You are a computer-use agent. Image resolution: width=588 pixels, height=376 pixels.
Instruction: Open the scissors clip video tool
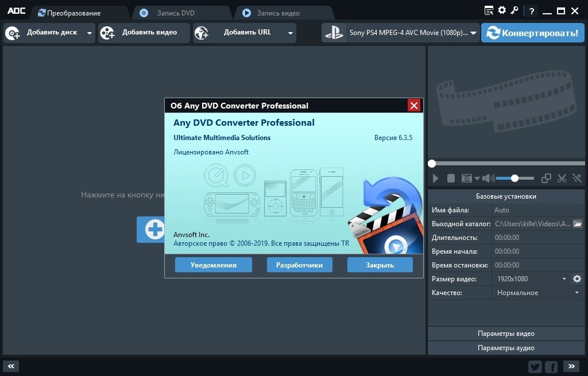(562, 178)
